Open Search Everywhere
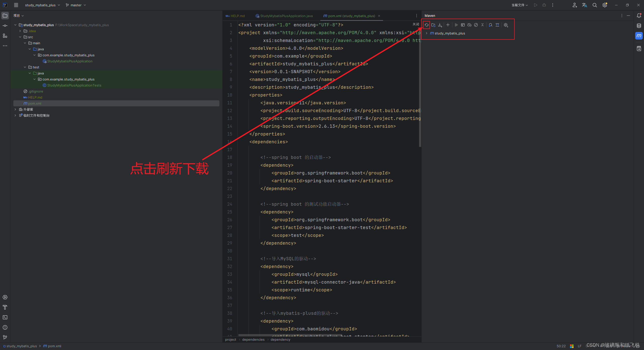 click(595, 5)
